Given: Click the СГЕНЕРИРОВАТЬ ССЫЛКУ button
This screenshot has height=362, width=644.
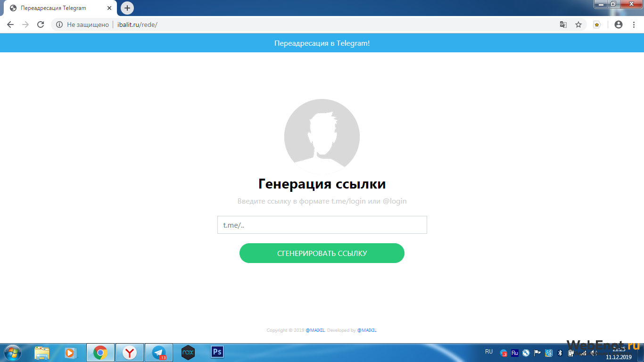Looking at the screenshot, I should pos(322,253).
